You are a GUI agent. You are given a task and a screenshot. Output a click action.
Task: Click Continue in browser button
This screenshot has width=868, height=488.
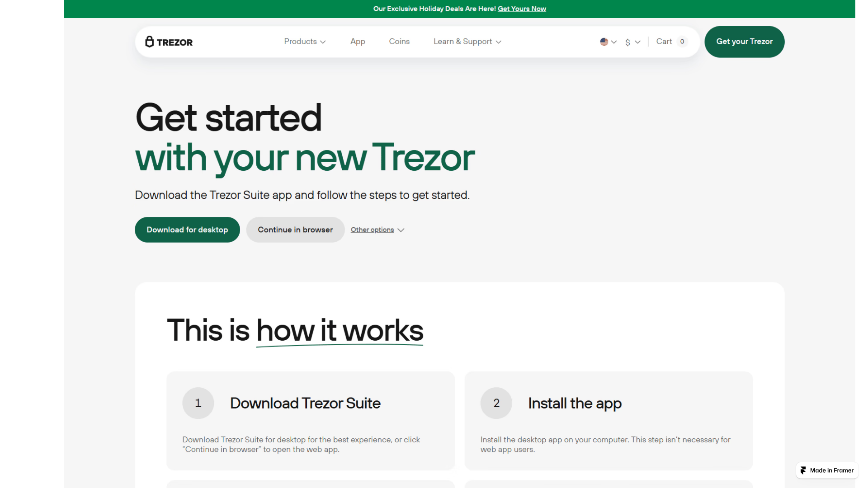(295, 230)
